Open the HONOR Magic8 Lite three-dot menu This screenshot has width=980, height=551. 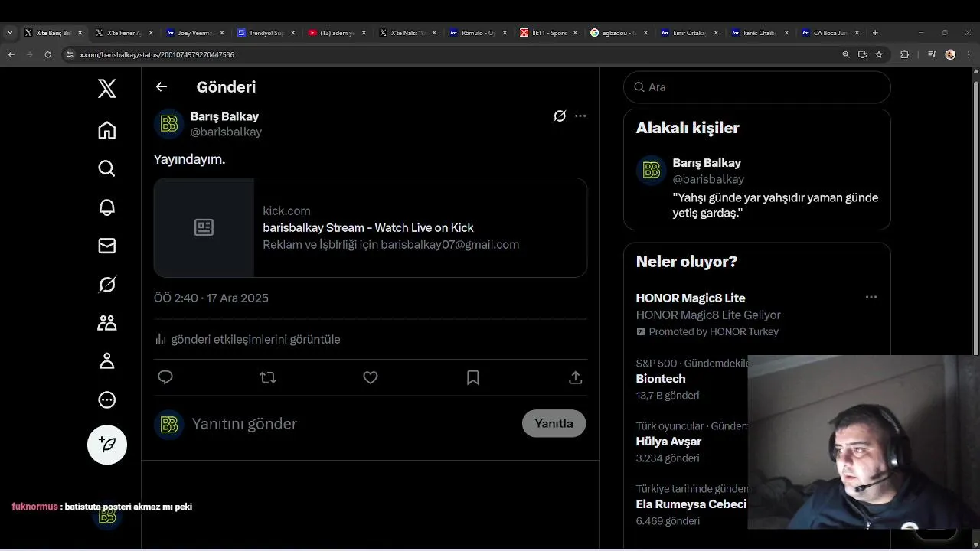[x=871, y=297]
